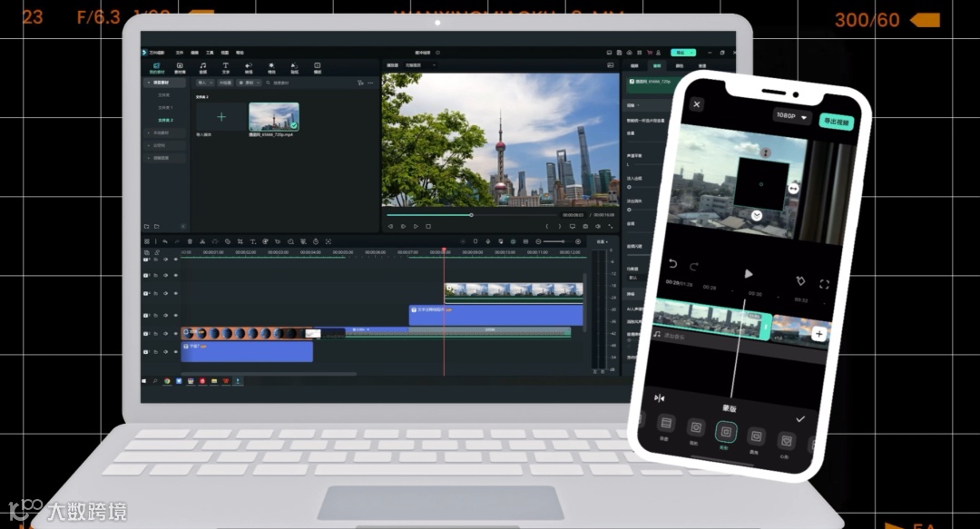Switch to the Speed tab in properties panel

tap(701, 65)
